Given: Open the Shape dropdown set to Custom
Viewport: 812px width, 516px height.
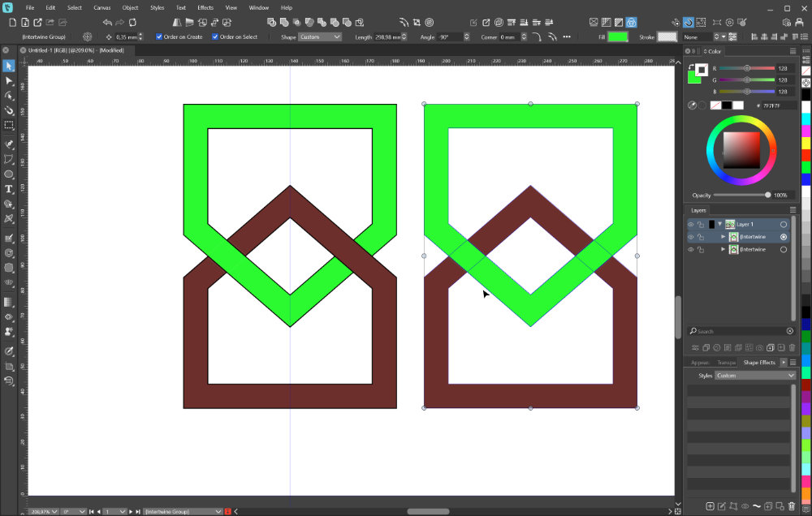Looking at the screenshot, I should point(321,37).
